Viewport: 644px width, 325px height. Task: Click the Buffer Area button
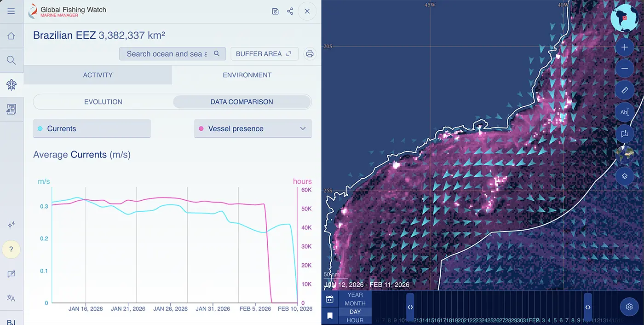[x=264, y=54]
